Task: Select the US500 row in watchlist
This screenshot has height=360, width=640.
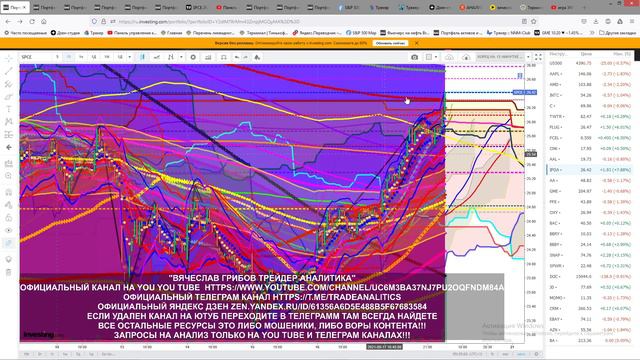Action: [x=589, y=63]
